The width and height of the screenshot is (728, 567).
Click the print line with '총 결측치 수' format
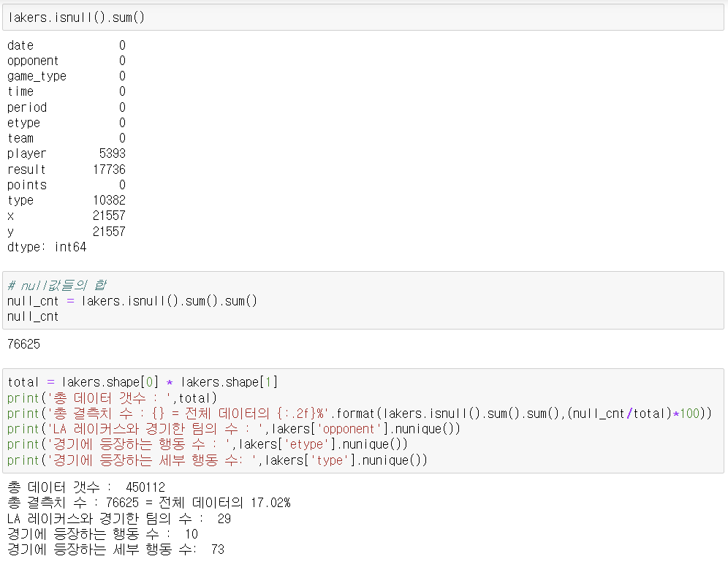(x=360, y=414)
